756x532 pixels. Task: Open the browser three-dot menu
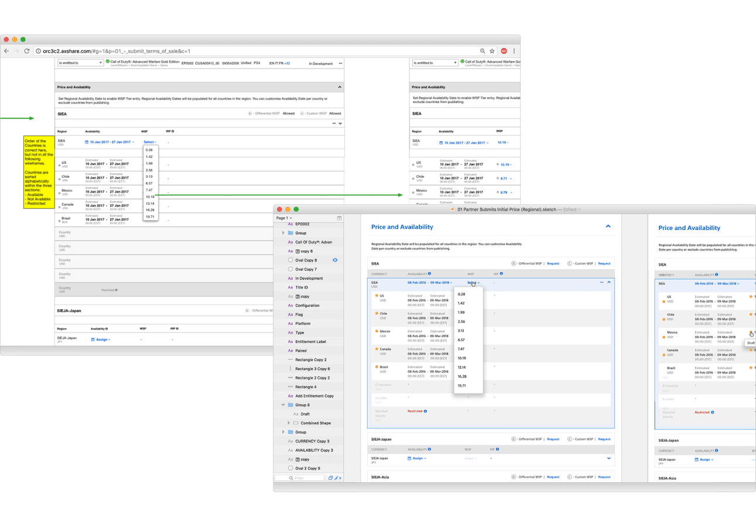514,51
